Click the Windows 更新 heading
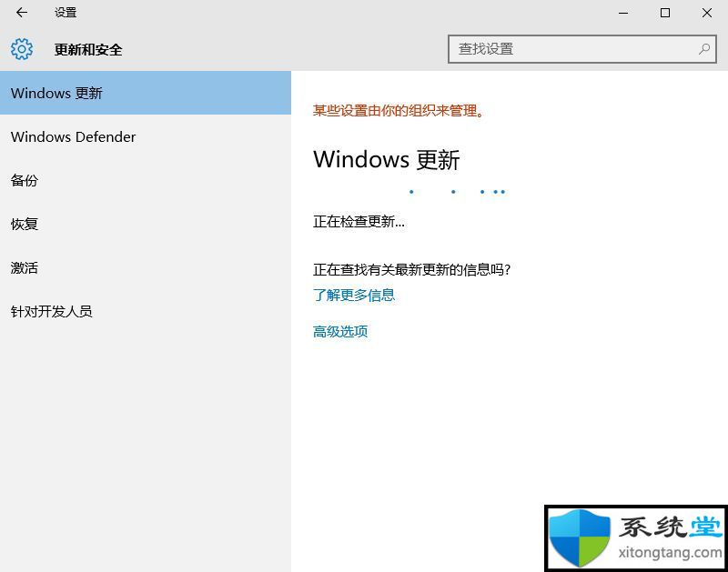Image resolution: width=728 pixels, height=572 pixels. point(386,159)
